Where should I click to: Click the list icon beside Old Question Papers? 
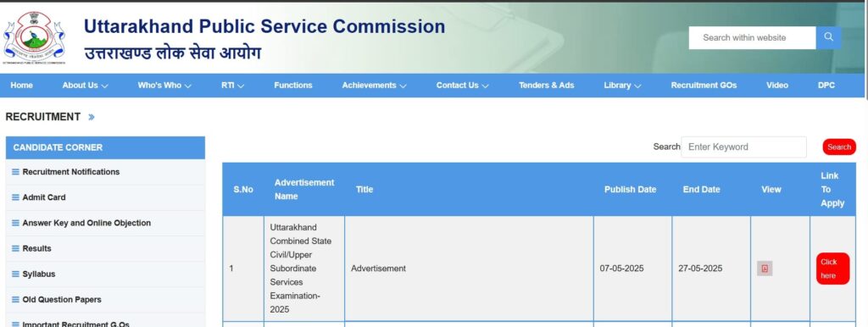tap(15, 299)
